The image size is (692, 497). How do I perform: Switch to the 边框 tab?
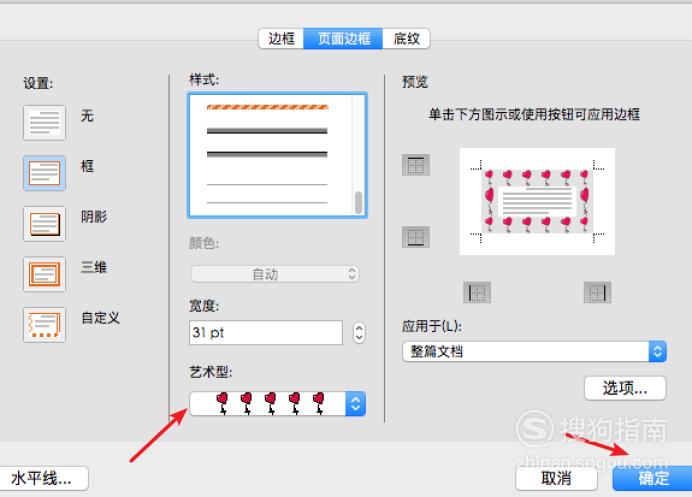[281, 39]
